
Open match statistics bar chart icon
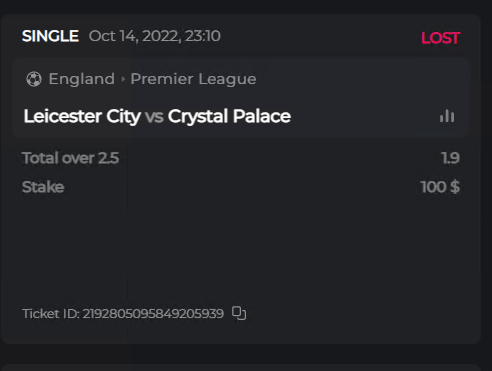tap(447, 116)
